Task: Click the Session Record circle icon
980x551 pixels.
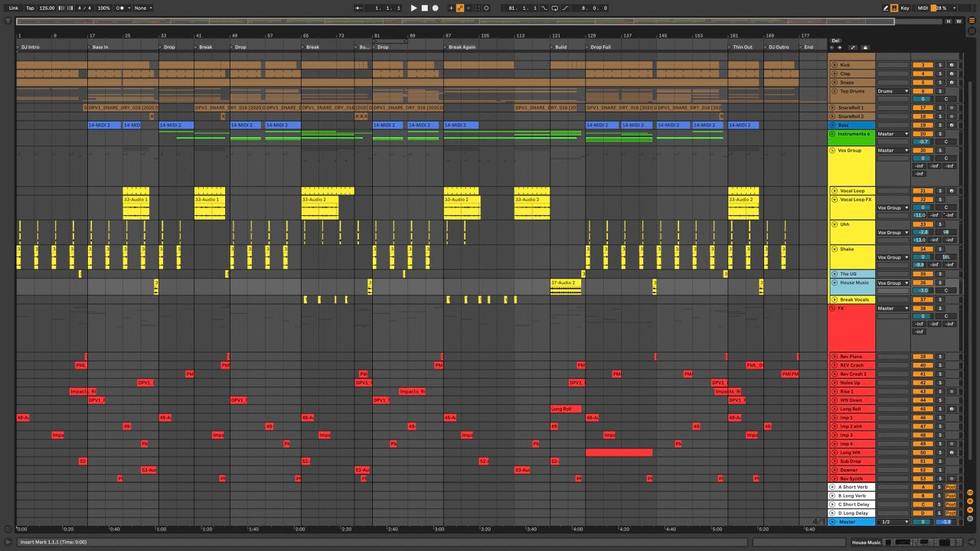Action: (x=485, y=8)
